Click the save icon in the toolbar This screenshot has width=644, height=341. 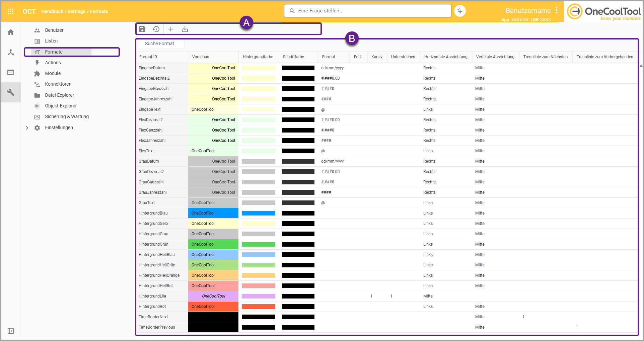pyautogui.click(x=142, y=29)
